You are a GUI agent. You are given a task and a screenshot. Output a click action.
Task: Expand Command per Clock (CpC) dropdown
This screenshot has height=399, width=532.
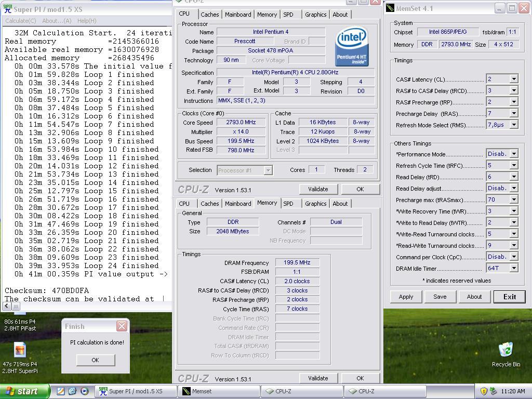coord(514,257)
